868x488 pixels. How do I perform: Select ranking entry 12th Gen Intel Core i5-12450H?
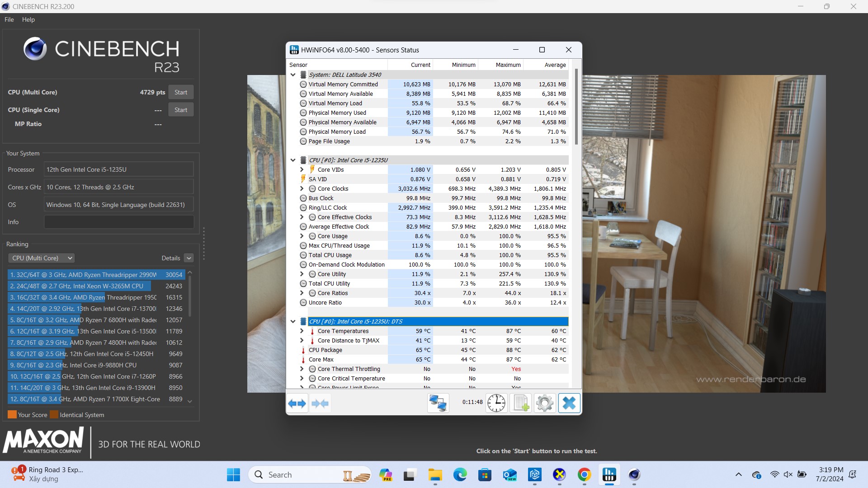point(96,354)
